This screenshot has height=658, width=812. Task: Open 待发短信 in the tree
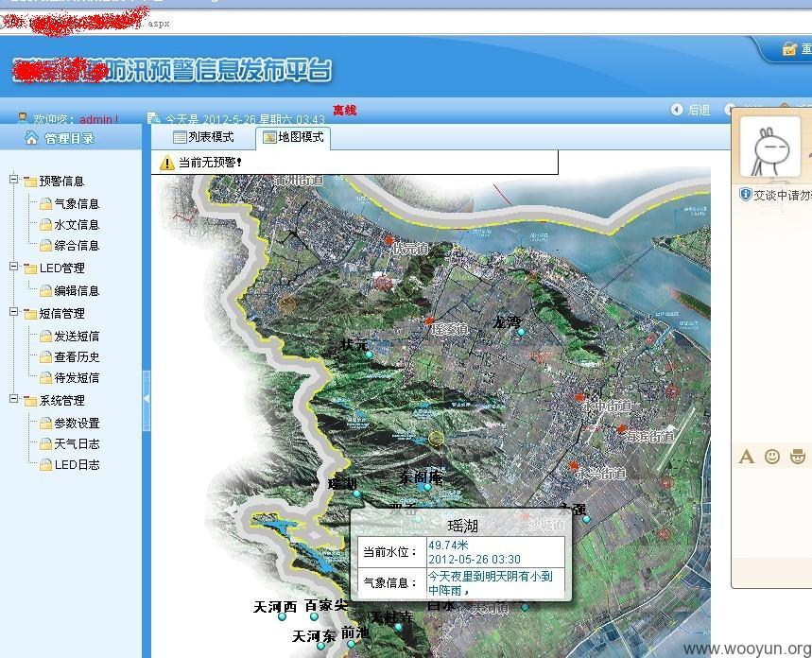point(77,378)
